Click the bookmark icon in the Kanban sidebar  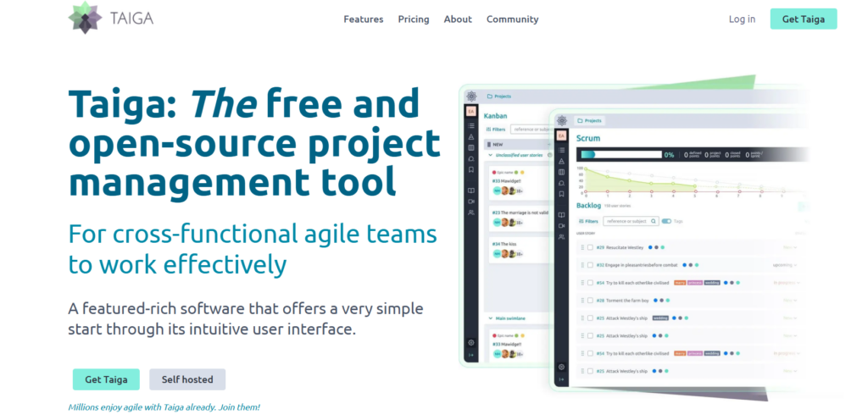tap(471, 169)
